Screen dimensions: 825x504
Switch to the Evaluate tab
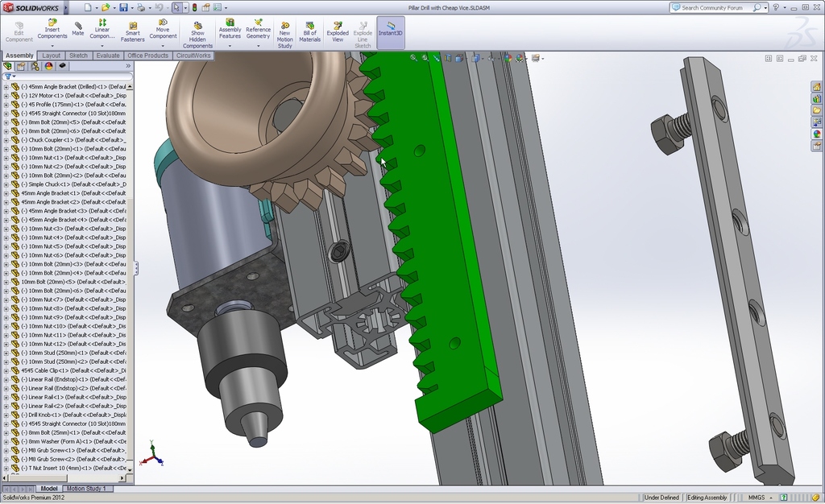pos(107,56)
